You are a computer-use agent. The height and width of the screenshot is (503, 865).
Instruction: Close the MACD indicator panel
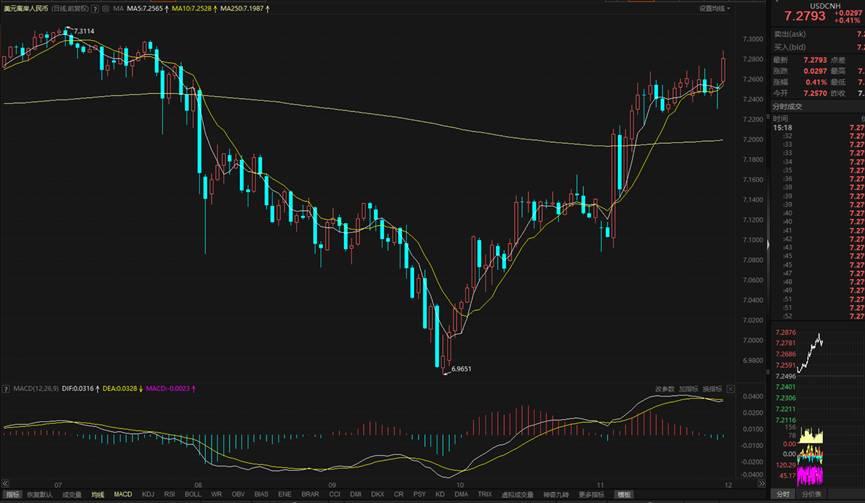[x=730, y=389]
